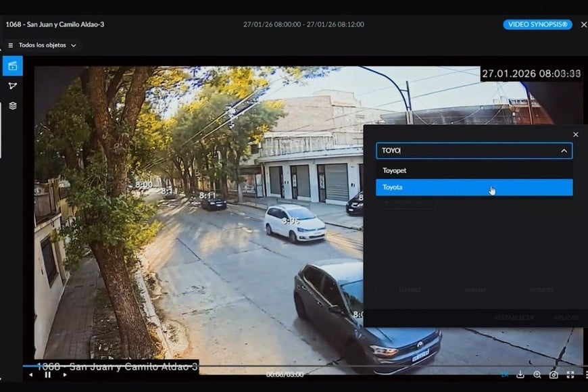This screenshot has height=392, width=588.
Task: Click the download/export icon below the video
Action: pos(520,374)
